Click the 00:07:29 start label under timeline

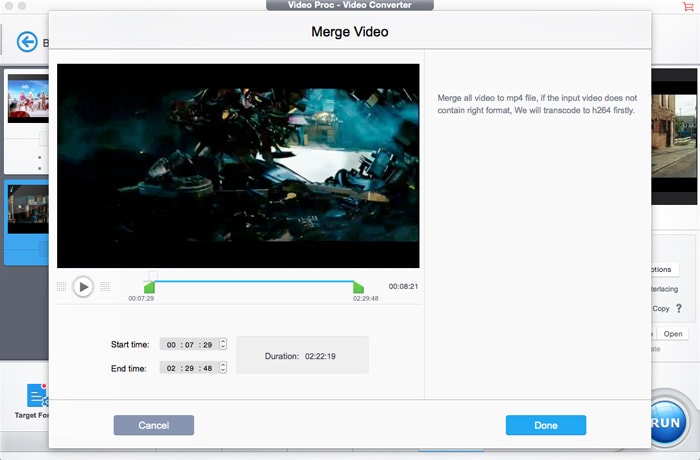tap(141, 298)
